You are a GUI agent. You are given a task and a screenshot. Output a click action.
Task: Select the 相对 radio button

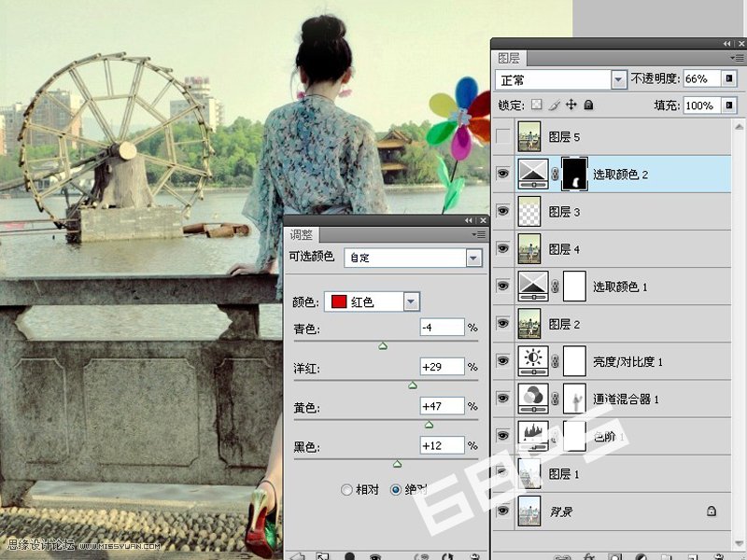tap(346, 489)
